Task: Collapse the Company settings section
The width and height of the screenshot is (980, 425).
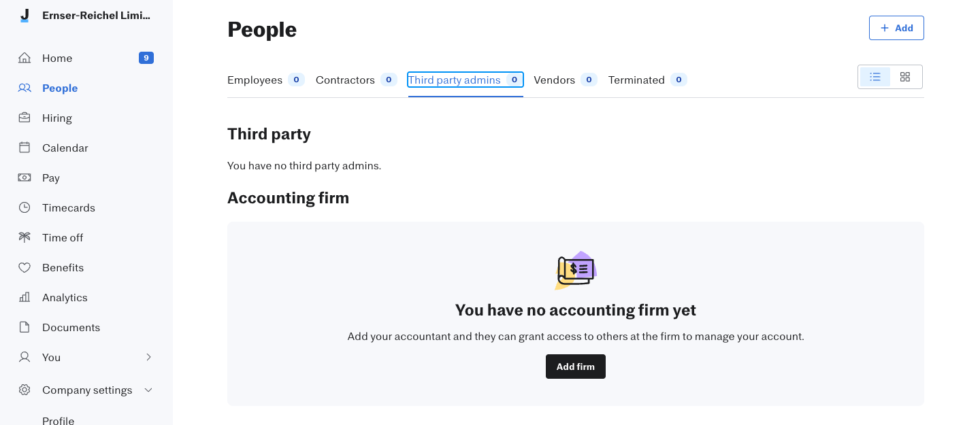Action: point(148,390)
